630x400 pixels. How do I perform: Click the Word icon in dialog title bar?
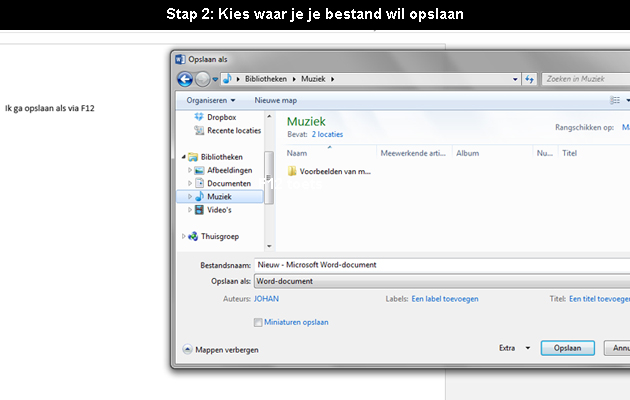coord(180,59)
